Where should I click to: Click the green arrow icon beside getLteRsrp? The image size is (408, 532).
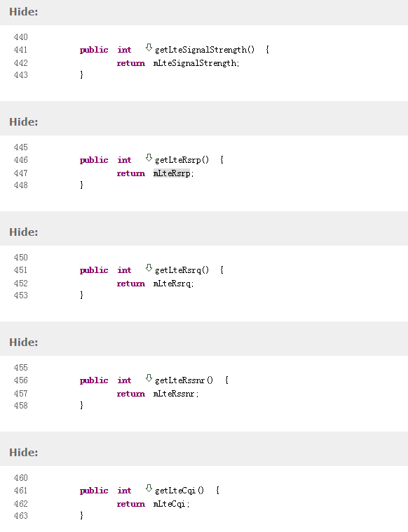point(149,158)
